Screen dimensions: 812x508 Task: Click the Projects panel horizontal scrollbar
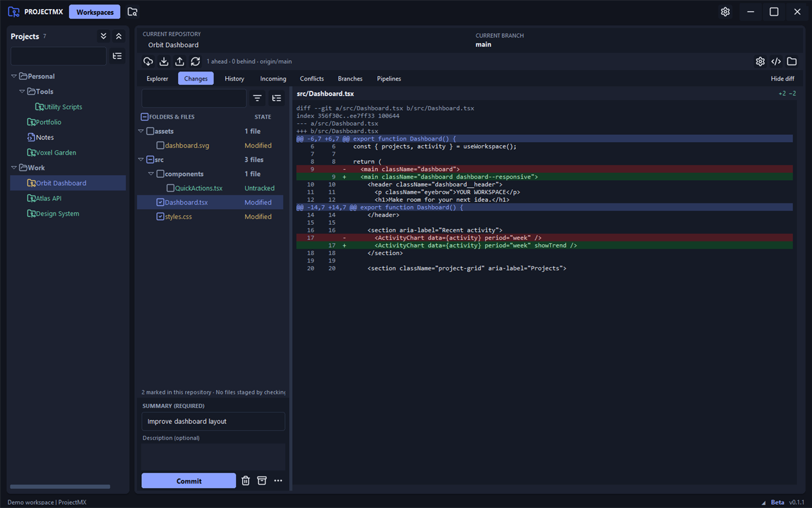pyautogui.click(x=60, y=487)
